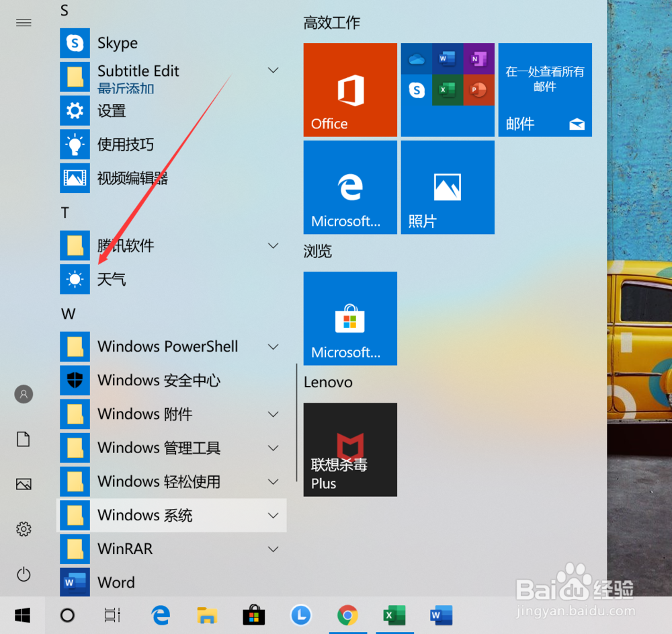Open the 邮件 (Mail) tile
The height and width of the screenshot is (634, 672).
545,89
